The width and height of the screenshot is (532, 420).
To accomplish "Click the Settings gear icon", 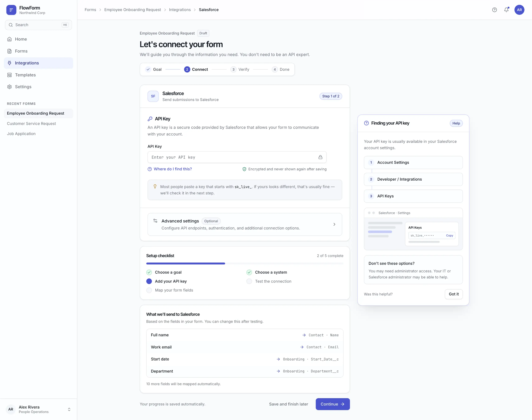I will [x=10, y=87].
